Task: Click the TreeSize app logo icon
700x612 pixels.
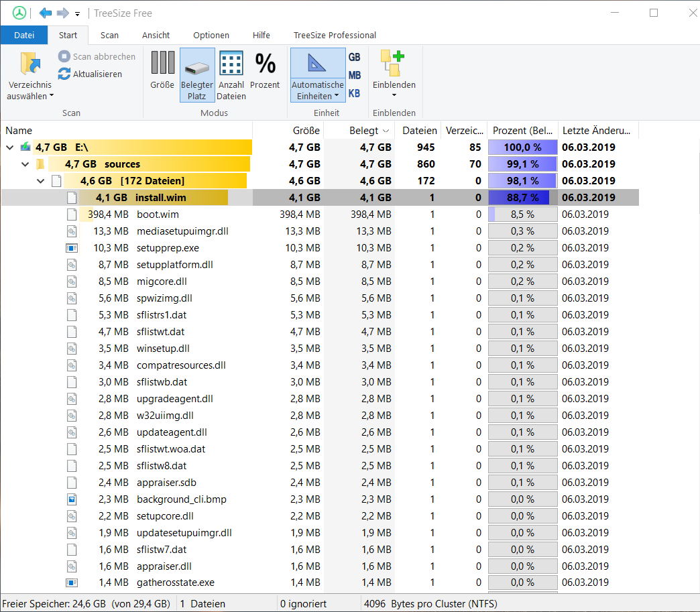Action: pos(19,13)
